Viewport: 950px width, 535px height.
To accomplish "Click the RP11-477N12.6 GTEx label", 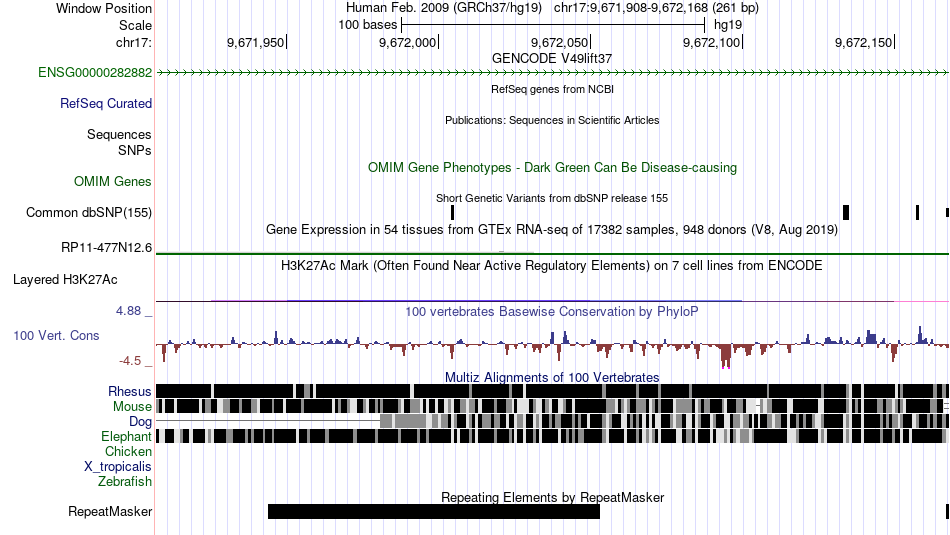I will 107,248.
